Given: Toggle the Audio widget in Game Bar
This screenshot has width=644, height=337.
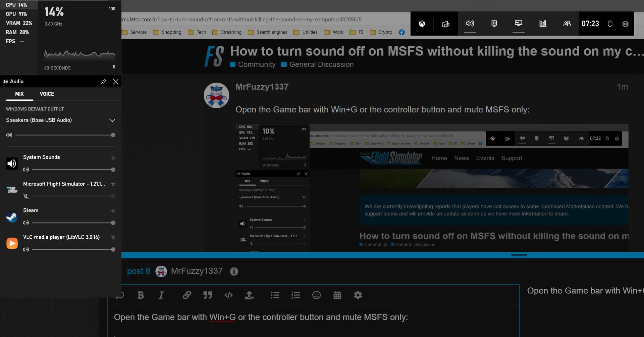Looking at the screenshot, I should pyautogui.click(x=470, y=23).
